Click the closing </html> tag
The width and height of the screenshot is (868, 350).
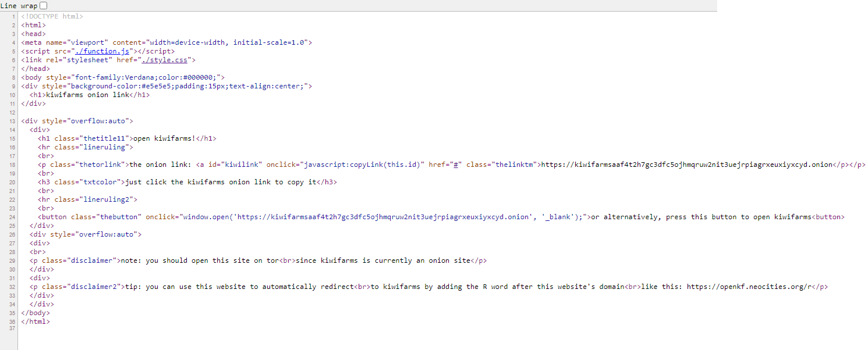[x=36, y=321]
